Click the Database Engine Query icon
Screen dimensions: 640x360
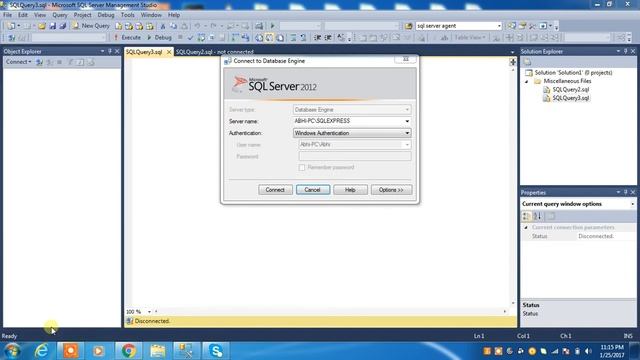coord(119,26)
